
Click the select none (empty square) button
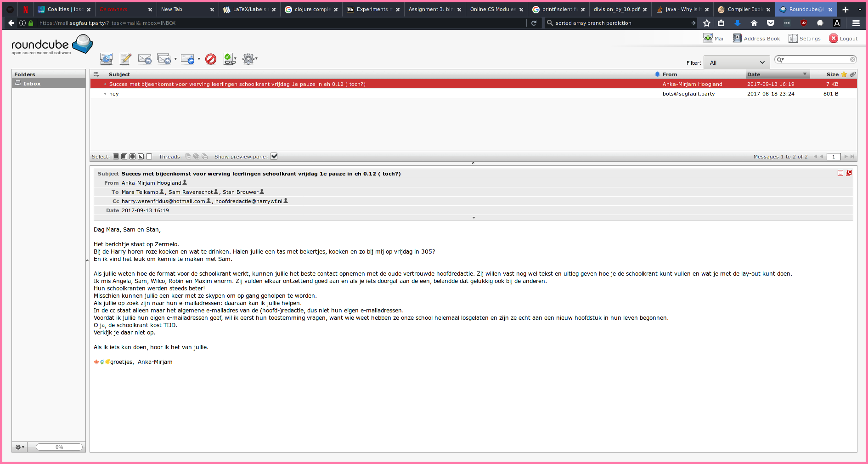149,157
